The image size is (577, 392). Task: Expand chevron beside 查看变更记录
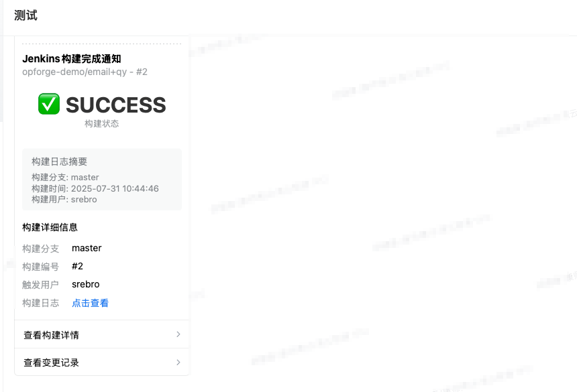pyautogui.click(x=178, y=363)
